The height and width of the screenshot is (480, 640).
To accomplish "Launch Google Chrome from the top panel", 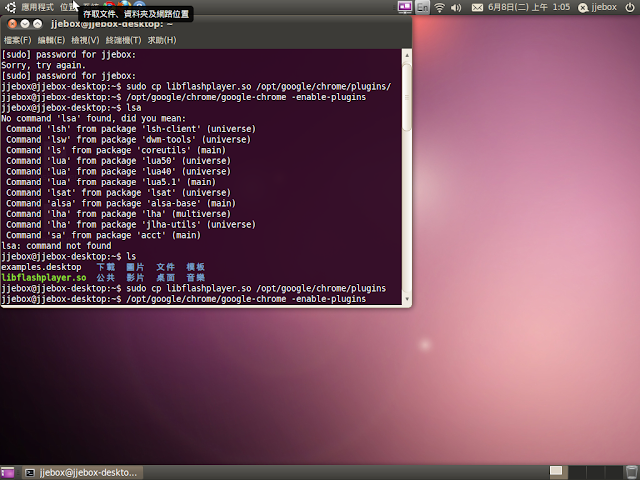I will point(109,5).
